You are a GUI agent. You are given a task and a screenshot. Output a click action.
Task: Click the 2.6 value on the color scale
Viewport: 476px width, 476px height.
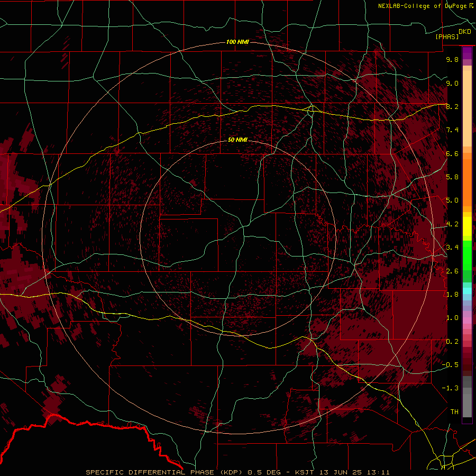click(452, 271)
